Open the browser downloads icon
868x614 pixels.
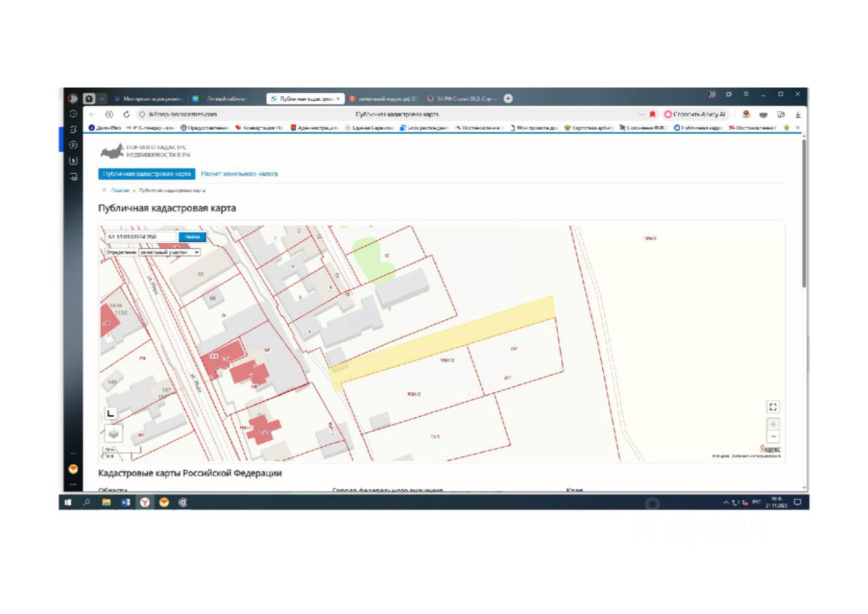797,115
